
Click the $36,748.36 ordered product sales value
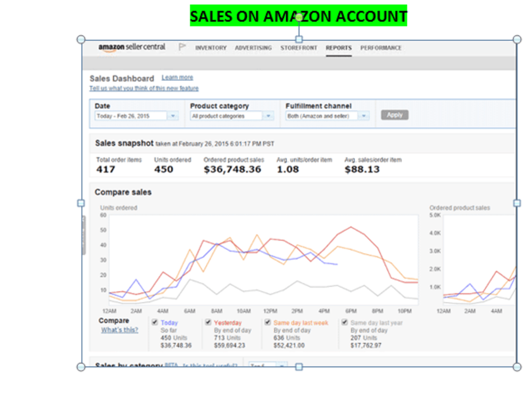coord(232,169)
